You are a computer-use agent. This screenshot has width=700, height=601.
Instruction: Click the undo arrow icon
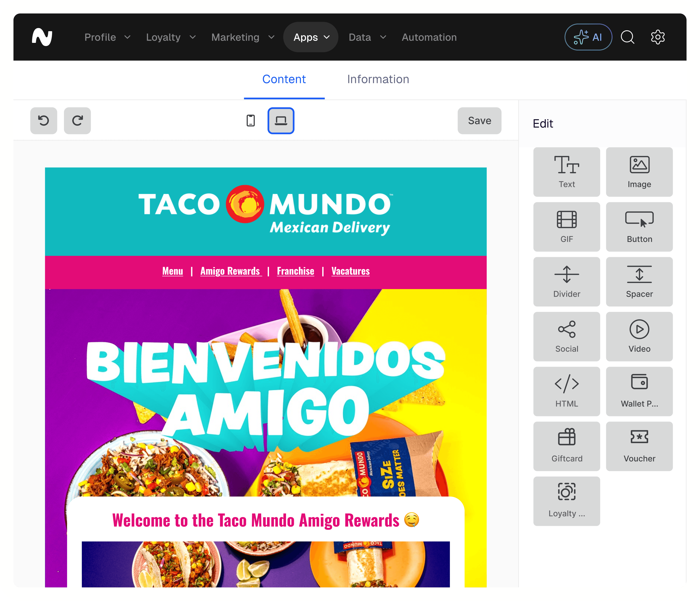(x=44, y=121)
